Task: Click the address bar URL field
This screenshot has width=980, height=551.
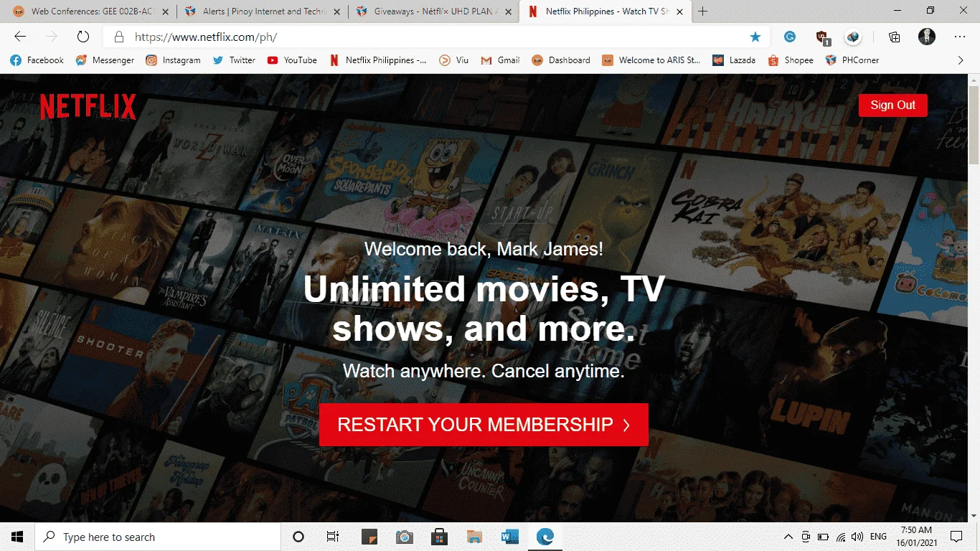Action: point(438,37)
